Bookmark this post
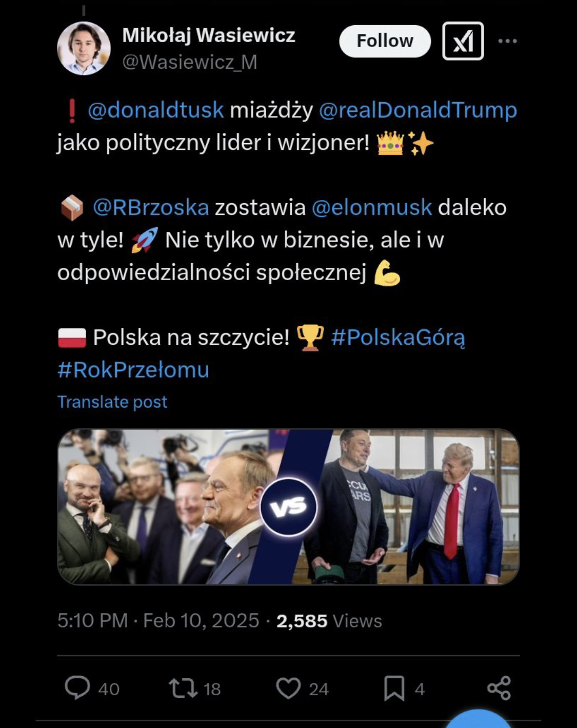 (394, 688)
